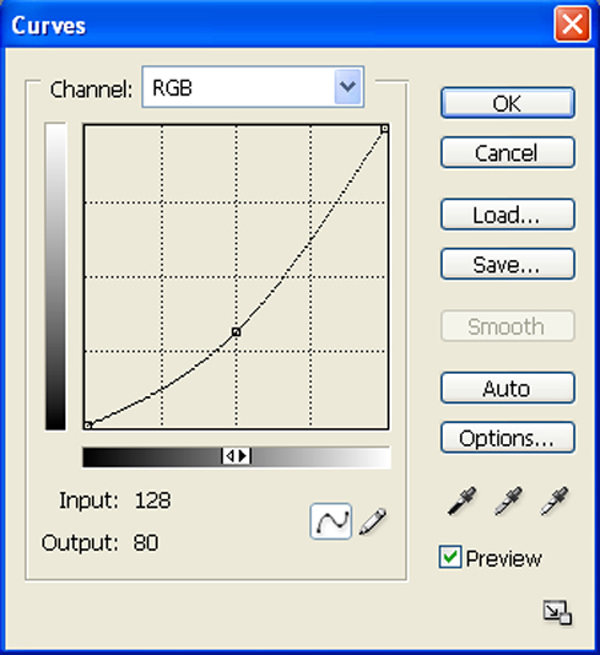Click the Output value 80

click(146, 543)
